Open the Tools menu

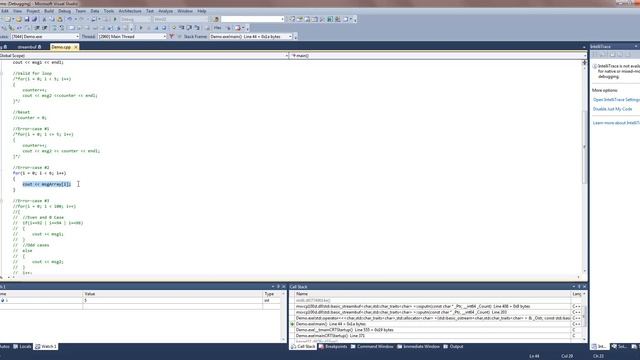click(x=109, y=11)
